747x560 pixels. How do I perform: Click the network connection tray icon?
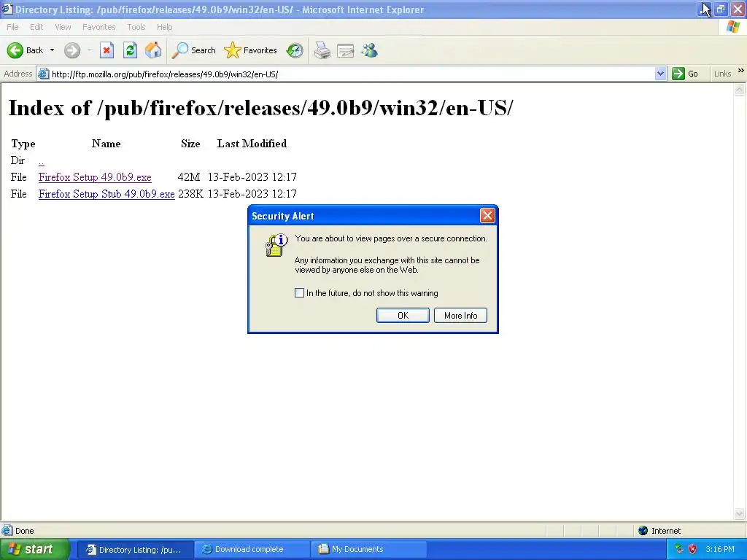pyautogui.click(x=679, y=549)
